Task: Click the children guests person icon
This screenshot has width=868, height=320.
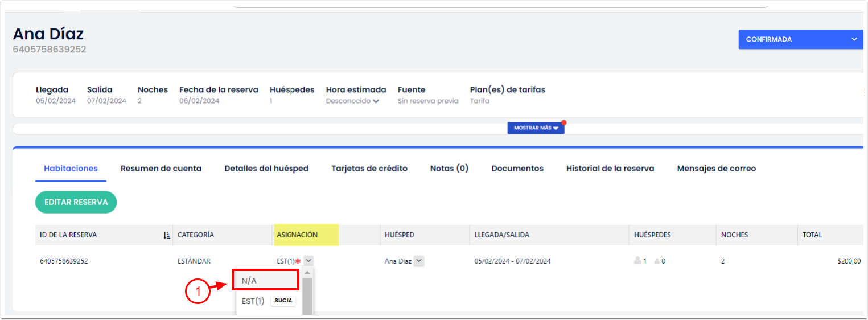Action: pyautogui.click(x=657, y=261)
